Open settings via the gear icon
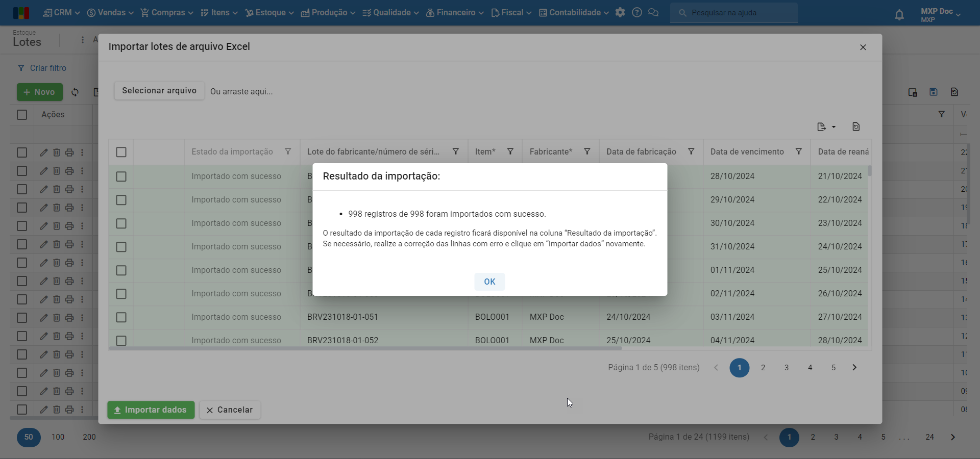The width and height of the screenshot is (980, 459). coord(620,13)
